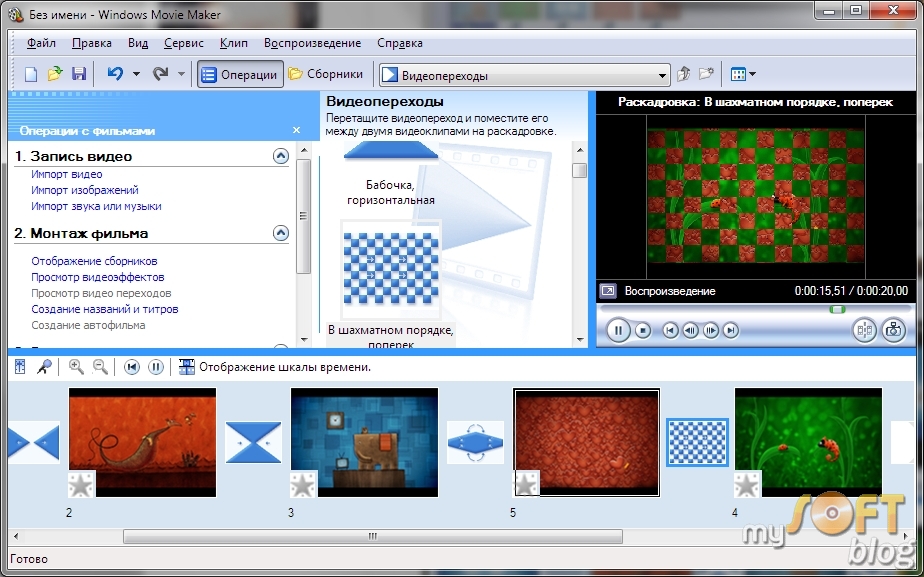Click the split clip button
The image size is (924, 577).
pyautogui.click(x=864, y=330)
